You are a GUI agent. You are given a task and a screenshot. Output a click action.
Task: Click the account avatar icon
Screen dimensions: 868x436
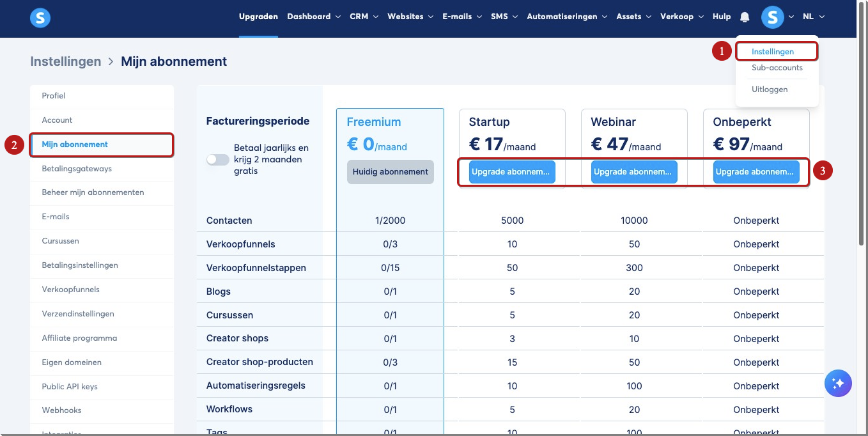coord(772,17)
